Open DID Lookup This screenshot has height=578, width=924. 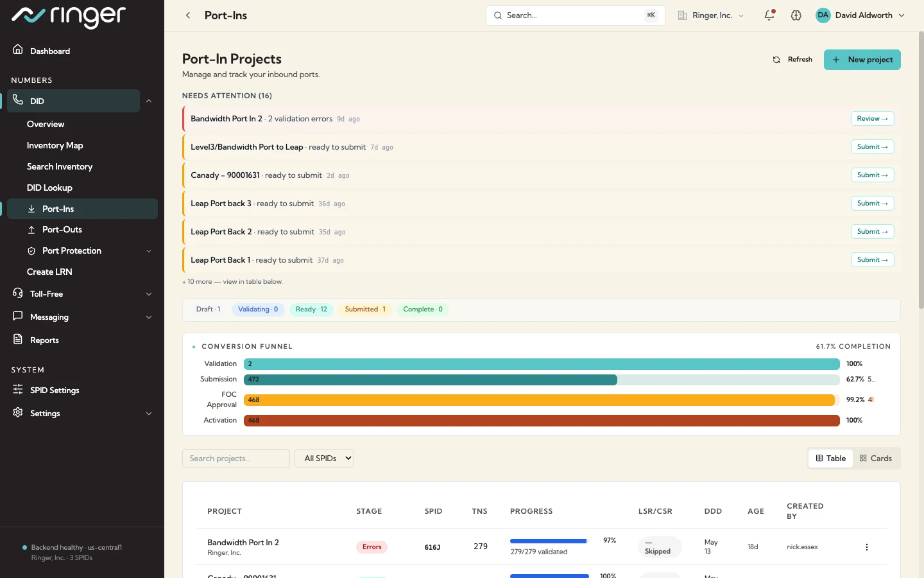pyautogui.click(x=49, y=188)
